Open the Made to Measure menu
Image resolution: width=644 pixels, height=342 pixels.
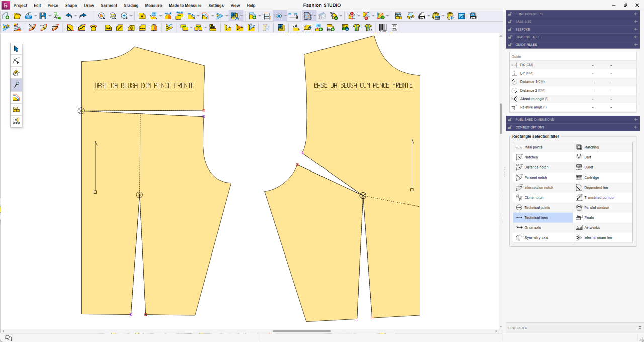(185, 5)
